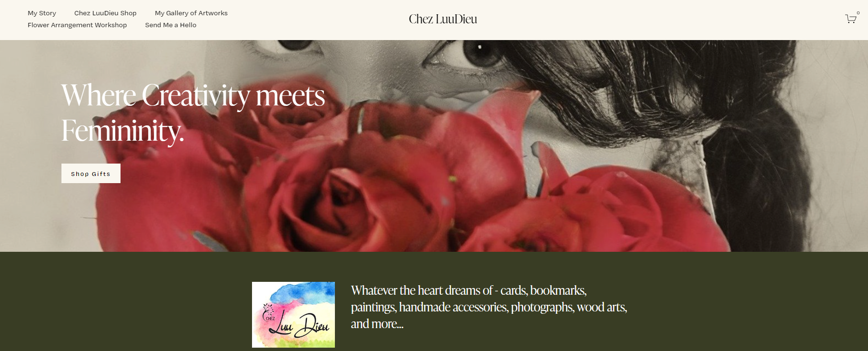Screen dimensions: 868x351
Task: Go to Chez LuuDieu Shop
Action: [105, 13]
